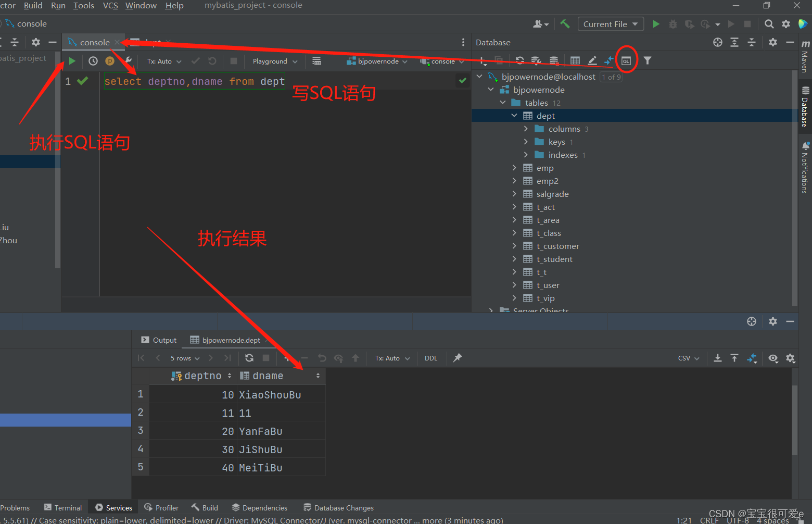Open Search Everywhere magnifier icon

[x=769, y=24]
